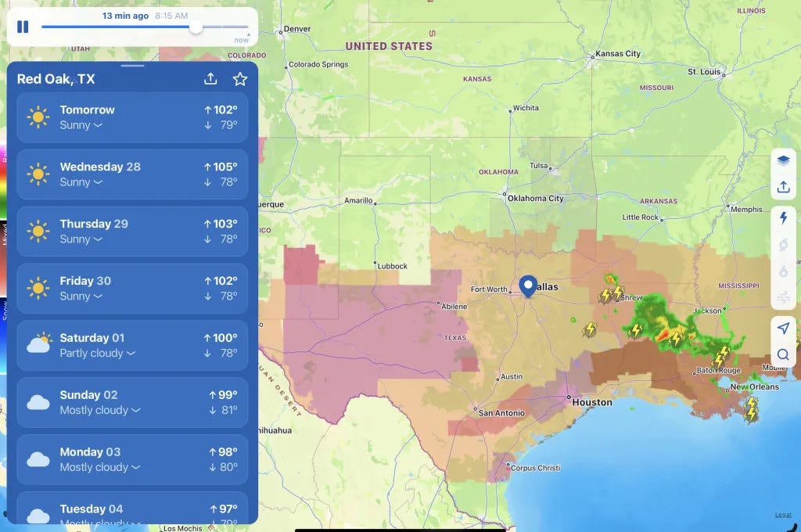Toggle the wind layer

tap(783, 297)
